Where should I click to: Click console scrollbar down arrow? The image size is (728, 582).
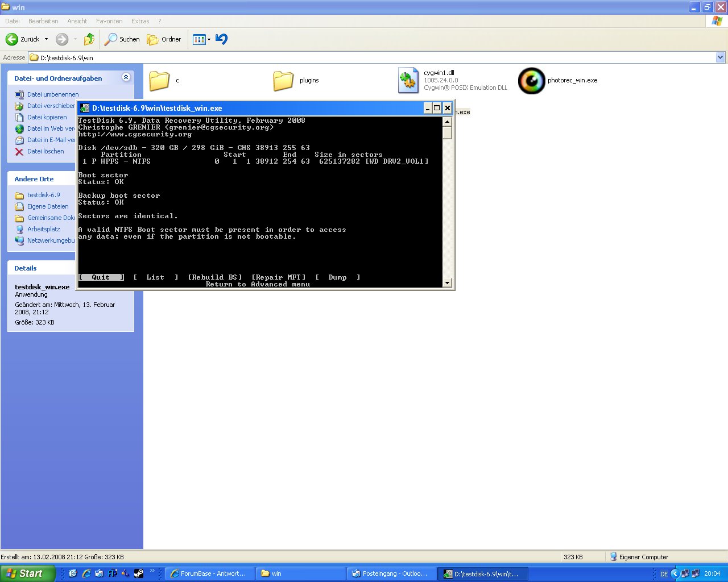(x=448, y=282)
